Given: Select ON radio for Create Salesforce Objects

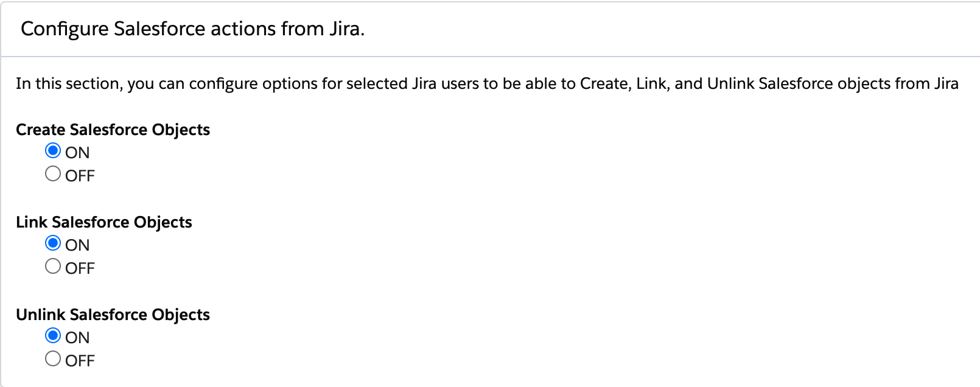Looking at the screenshot, I should (53, 150).
